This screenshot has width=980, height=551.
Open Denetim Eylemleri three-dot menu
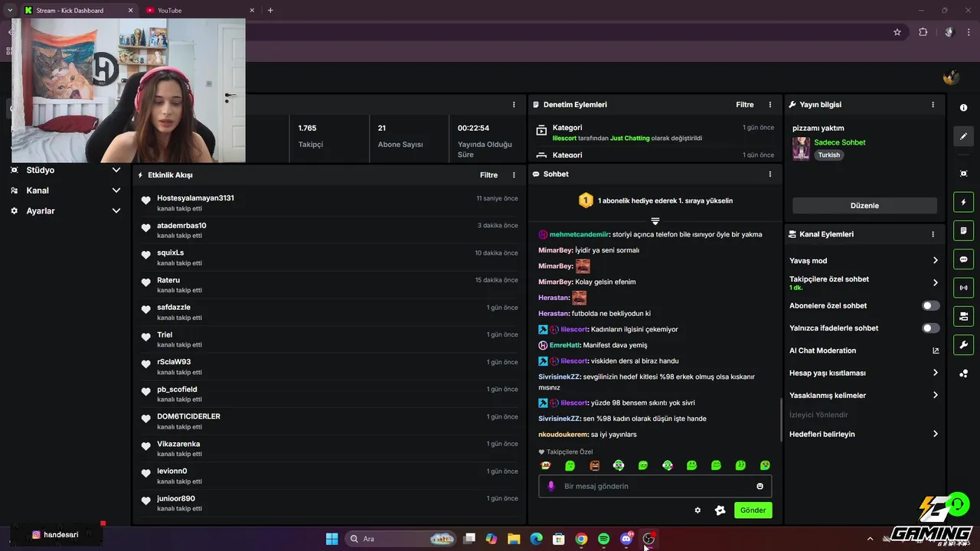pos(770,105)
